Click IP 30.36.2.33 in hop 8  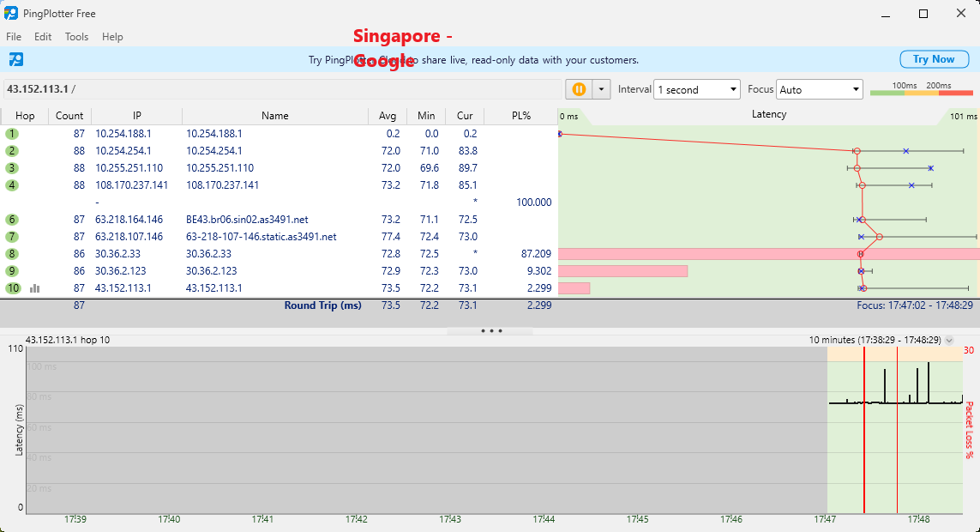tap(118, 254)
